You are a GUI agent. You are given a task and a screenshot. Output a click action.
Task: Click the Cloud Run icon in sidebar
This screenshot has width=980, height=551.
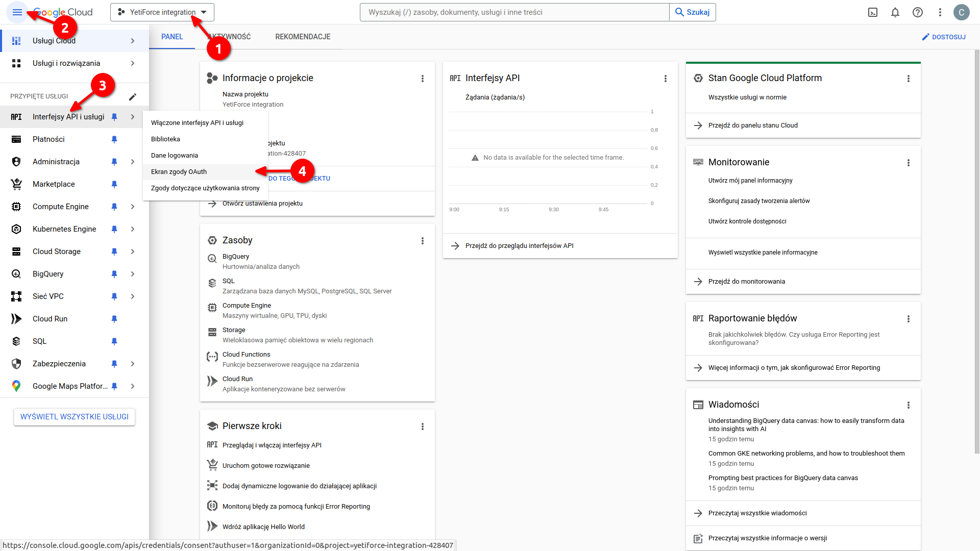[16, 319]
